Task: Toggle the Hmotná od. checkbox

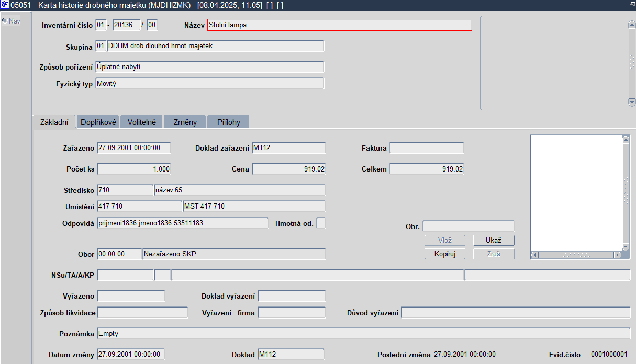Action: (321, 223)
